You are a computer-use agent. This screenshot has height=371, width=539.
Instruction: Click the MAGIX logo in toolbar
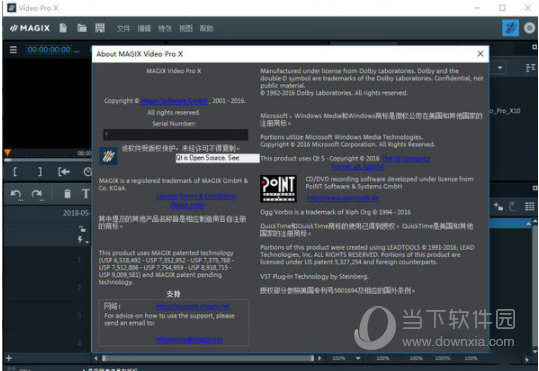(x=30, y=28)
